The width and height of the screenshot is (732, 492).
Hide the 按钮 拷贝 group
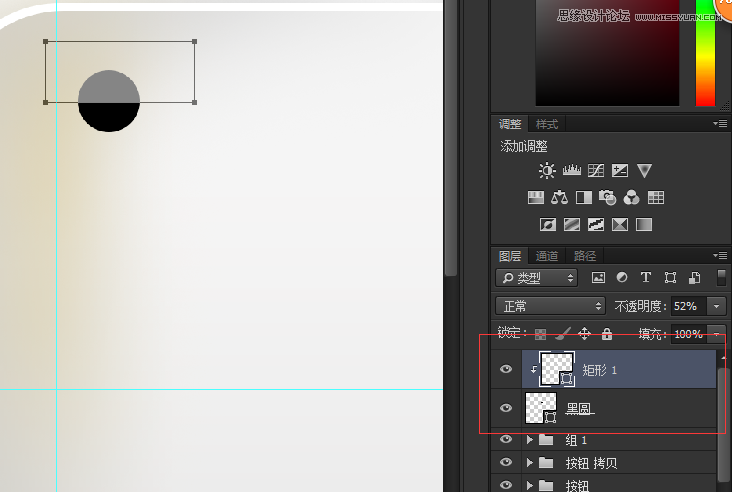coord(506,462)
